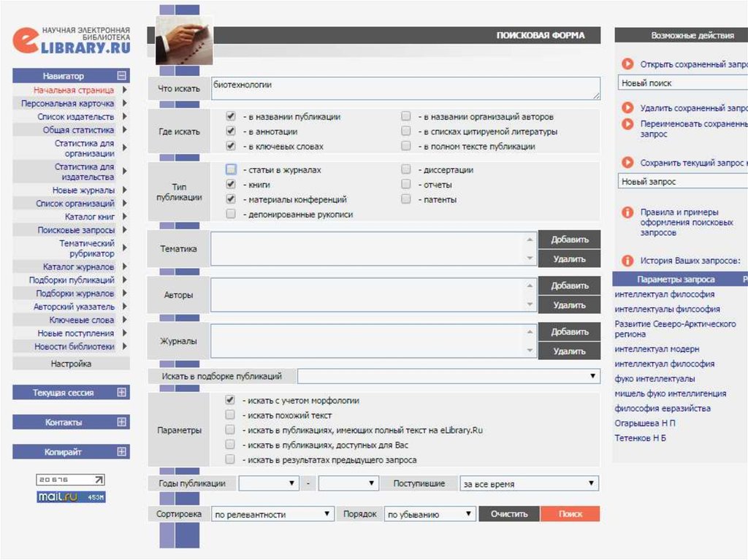This screenshot has width=748, height=560.
Task: Click the Очистить button
Action: (x=509, y=514)
